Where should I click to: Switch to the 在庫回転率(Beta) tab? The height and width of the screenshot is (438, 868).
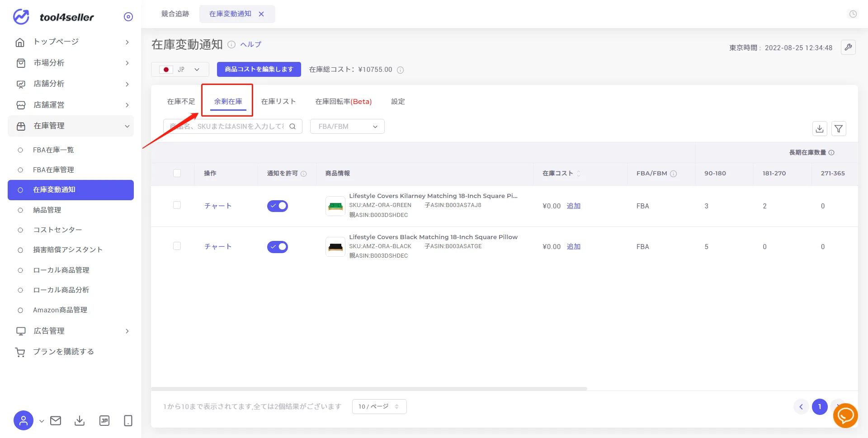344,102
